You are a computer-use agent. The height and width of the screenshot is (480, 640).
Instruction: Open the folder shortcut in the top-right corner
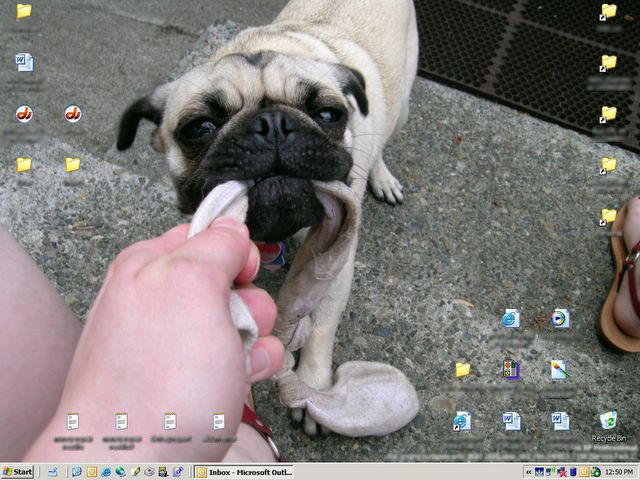(x=608, y=12)
